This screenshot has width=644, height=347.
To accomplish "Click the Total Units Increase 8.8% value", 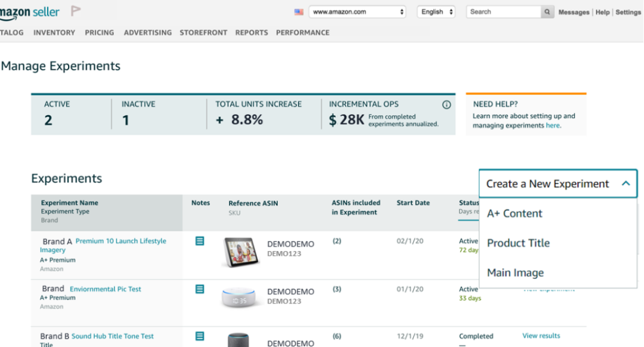I will pos(239,120).
